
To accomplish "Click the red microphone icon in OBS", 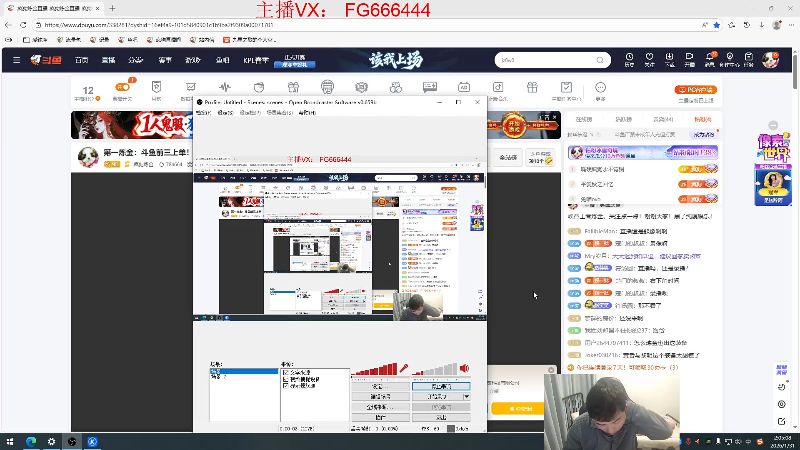I will (404, 368).
